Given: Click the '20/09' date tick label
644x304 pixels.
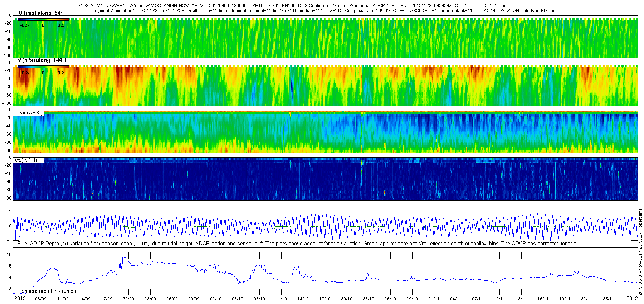Looking at the screenshot, I should pos(128,299).
